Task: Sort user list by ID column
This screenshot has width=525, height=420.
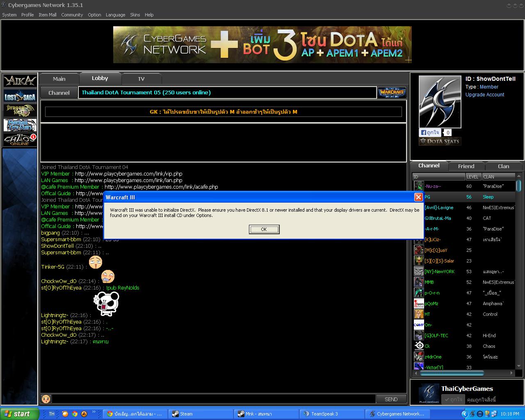Action: coord(439,177)
